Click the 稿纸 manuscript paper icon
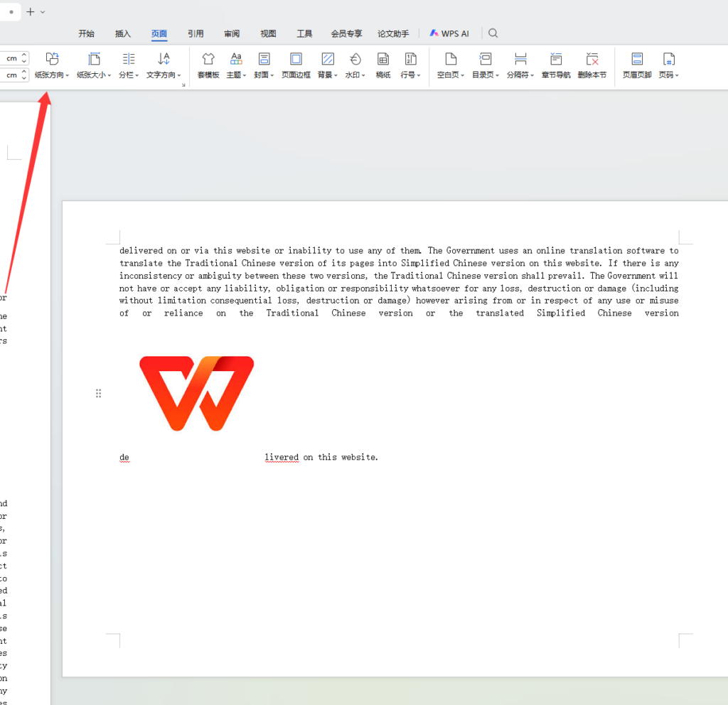Image resolution: width=728 pixels, height=705 pixels. click(x=383, y=60)
